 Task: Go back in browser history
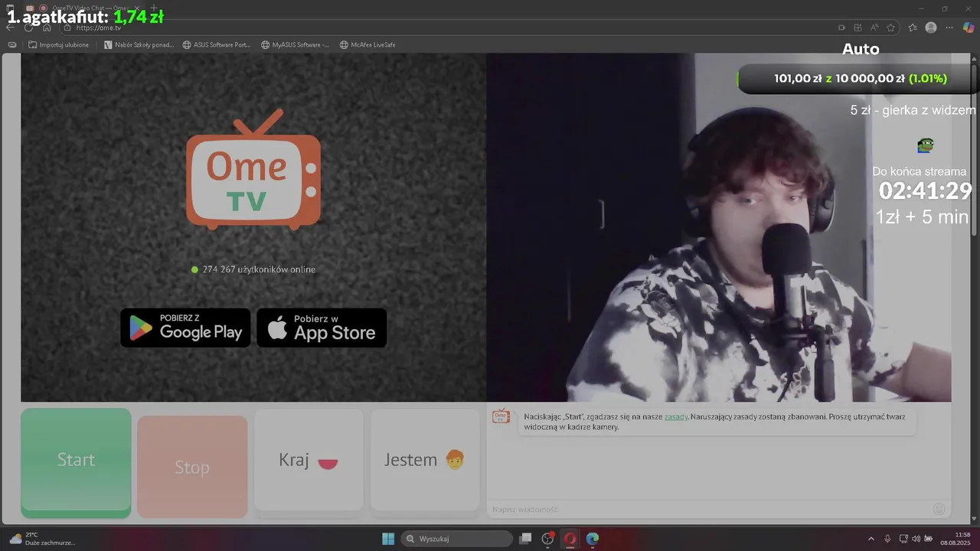click(x=10, y=28)
